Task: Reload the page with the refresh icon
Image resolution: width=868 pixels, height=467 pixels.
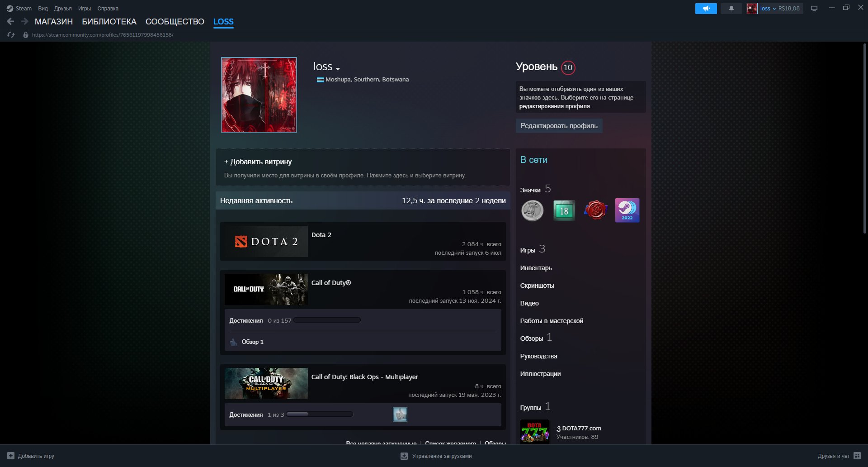Action: (11, 35)
